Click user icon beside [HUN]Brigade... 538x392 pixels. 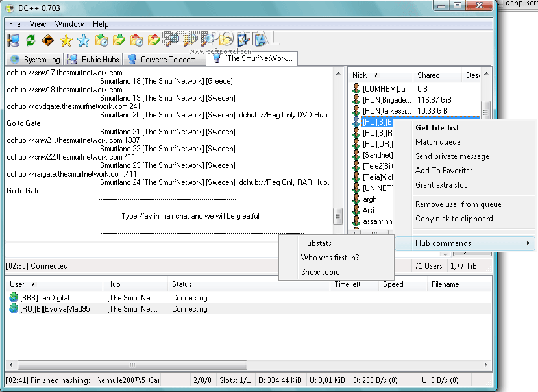pyautogui.click(x=356, y=99)
